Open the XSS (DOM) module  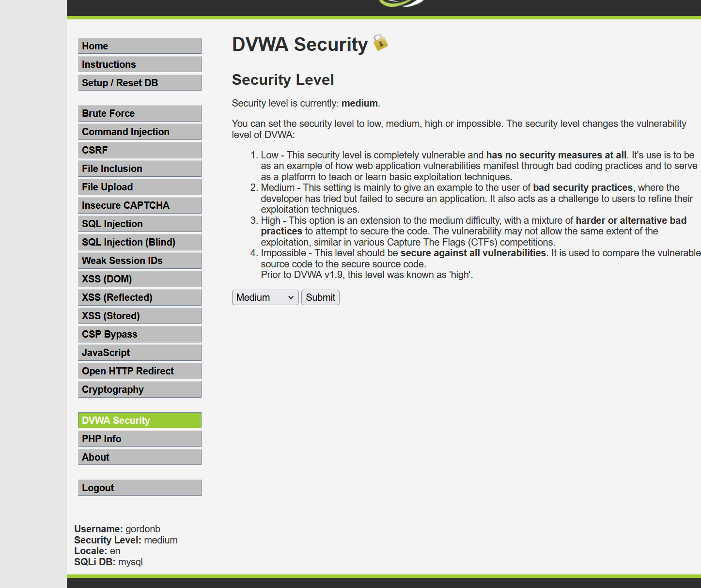click(x=140, y=279)
